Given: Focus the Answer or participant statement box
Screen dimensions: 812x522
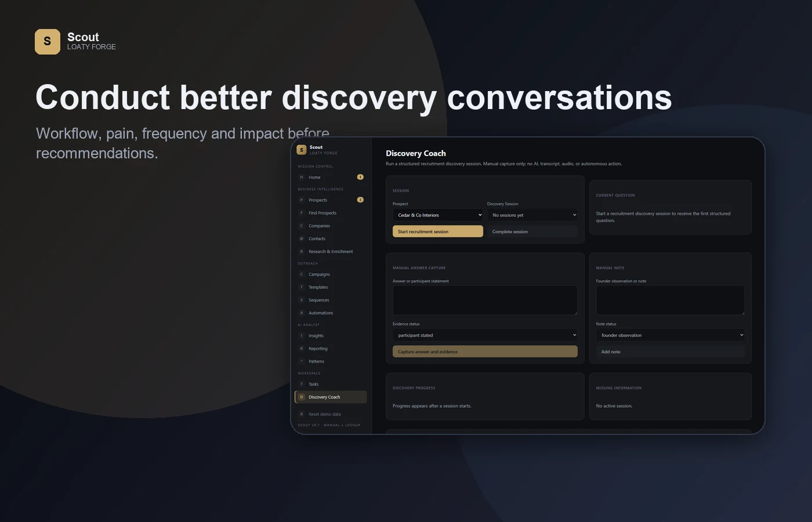Looking at the screenshot, I should click(485, 300).
